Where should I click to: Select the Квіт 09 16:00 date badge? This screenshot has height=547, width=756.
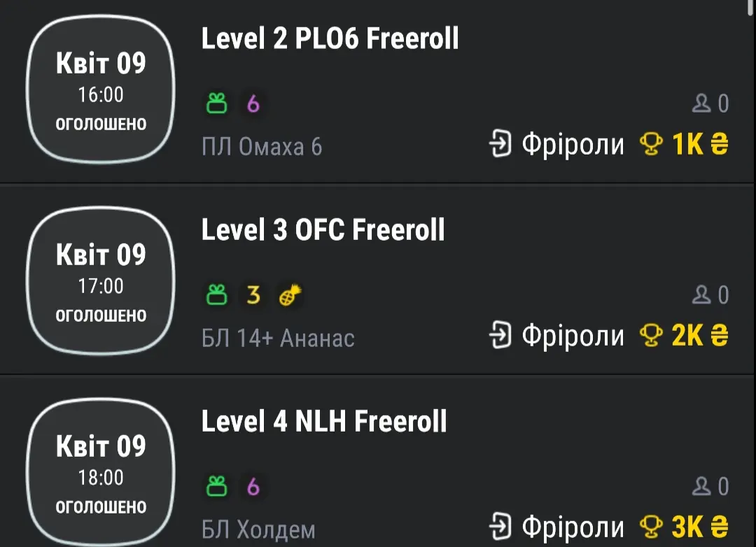[101, 90]
